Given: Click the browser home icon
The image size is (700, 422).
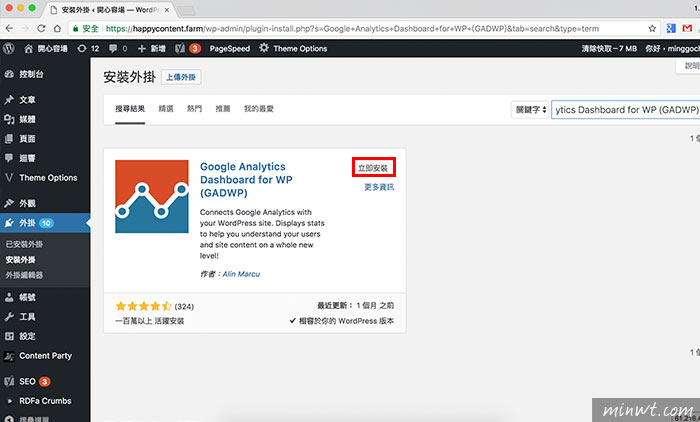Looking at the screenshot, I should (x=57, y=29).
